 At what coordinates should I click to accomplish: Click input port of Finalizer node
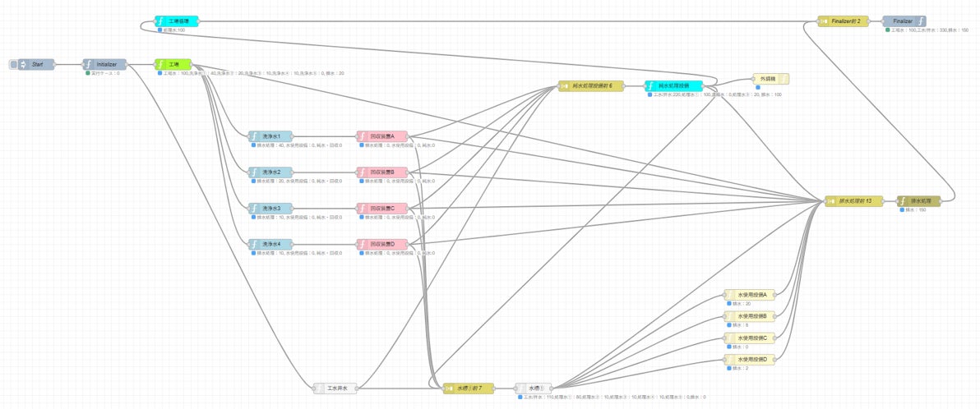coord(882,21)
